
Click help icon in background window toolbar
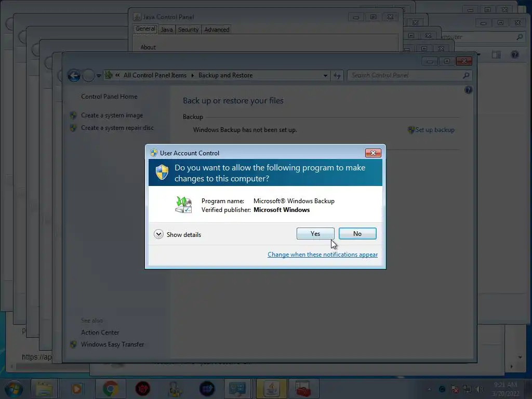coord(515,54)
